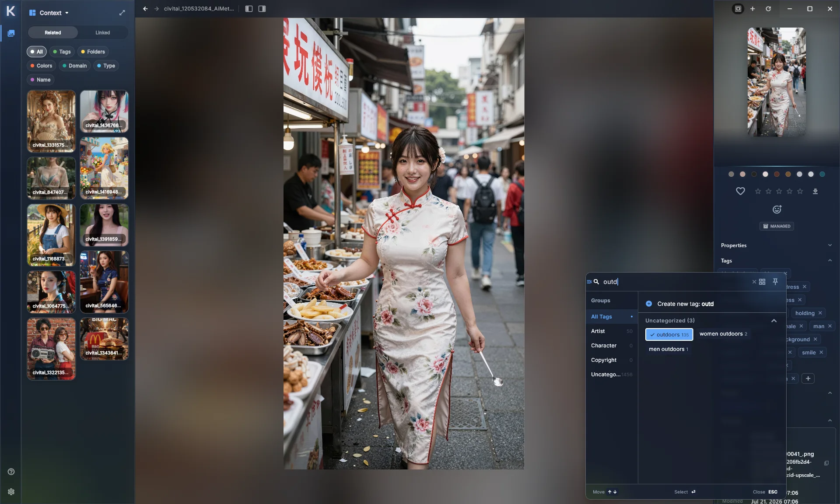This screenshot has width=840, height=504.
Task: Switch to the Related tab
Action: pyautogui.click(x=52, y=33)
